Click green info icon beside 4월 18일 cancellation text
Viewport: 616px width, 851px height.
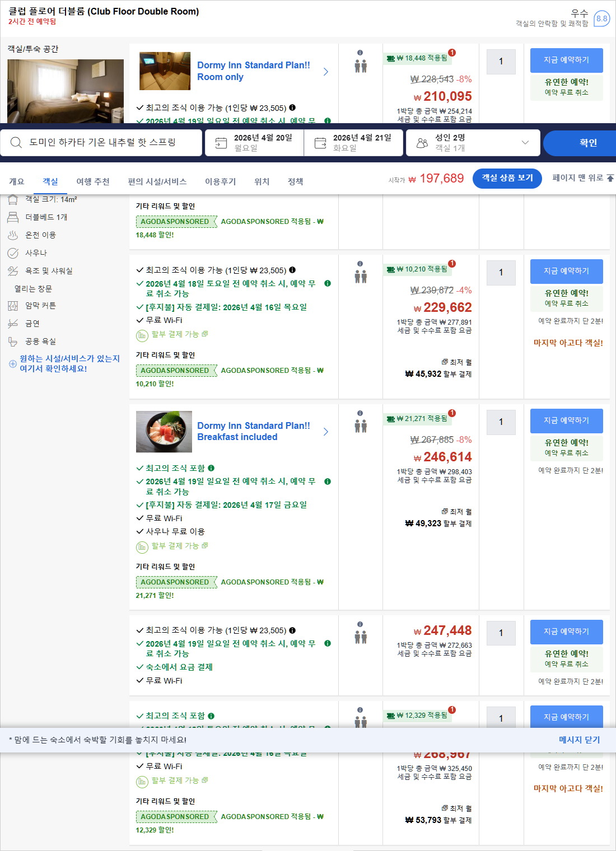pyautogui.click(x=328, y=283)
